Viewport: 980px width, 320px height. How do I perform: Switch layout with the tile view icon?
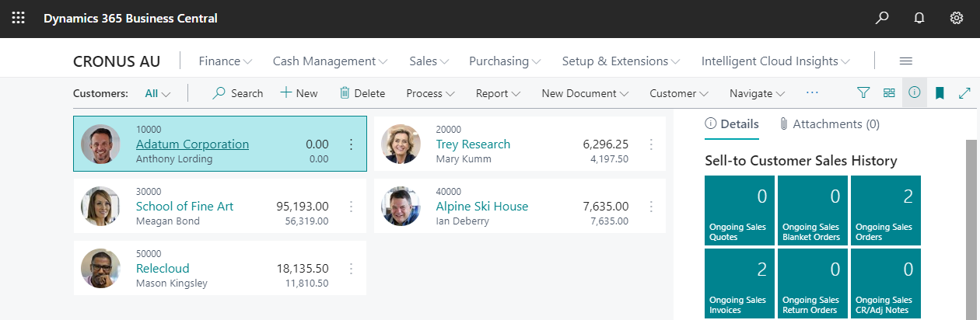click(889, 93)
